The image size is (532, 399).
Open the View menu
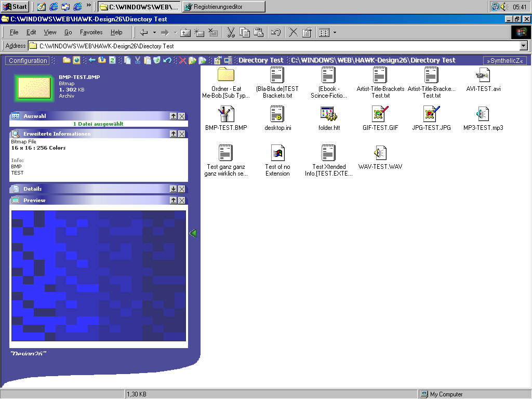pos(50,32)
